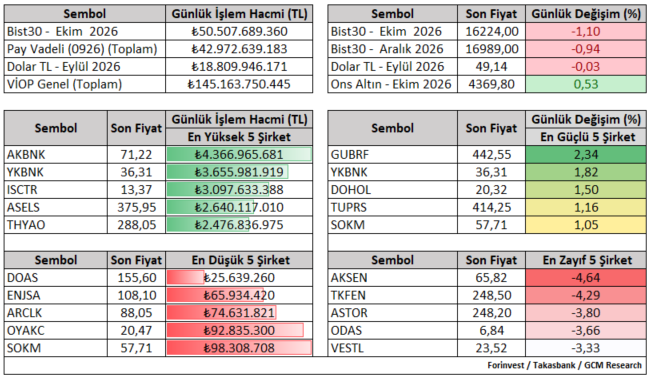This screenshot has width=649, height=378.
Task: Select the AKBNK volume data bar cell
Action: pos(239,154)
